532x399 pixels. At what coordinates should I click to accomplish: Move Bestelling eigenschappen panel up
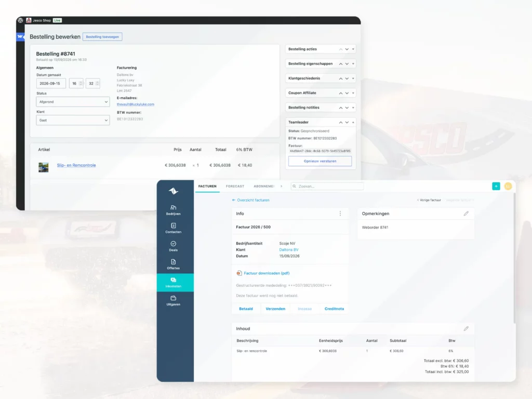click(x=341, y=64)
